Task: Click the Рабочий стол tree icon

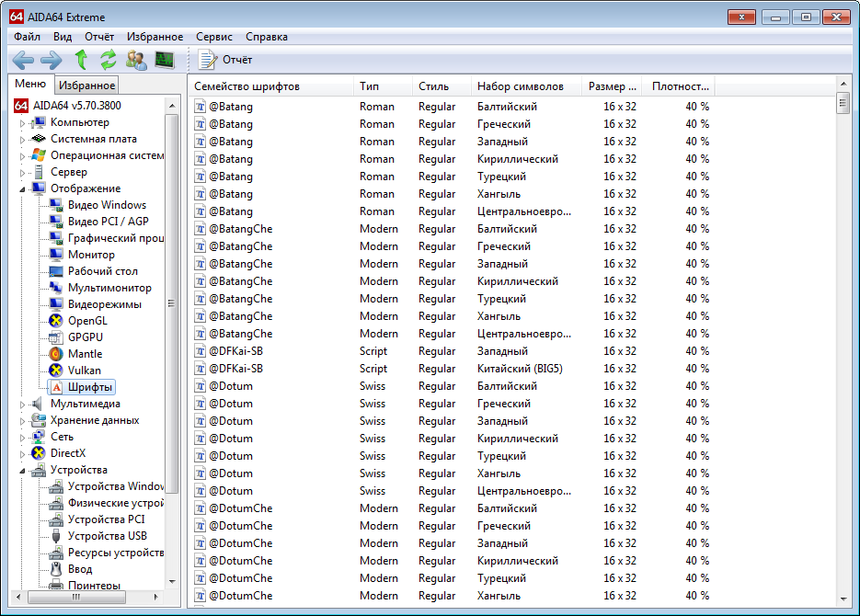Action: click(x=55, y=271)
